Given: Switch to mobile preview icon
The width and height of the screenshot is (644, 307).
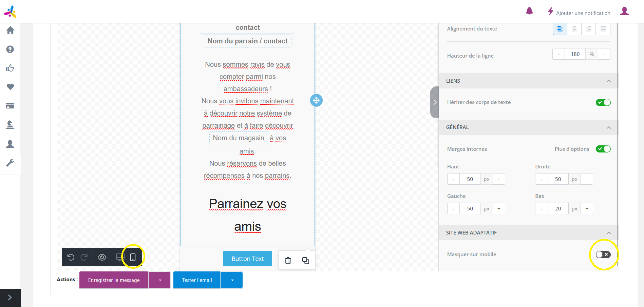Looking at the screenshot, I should (x=133, y=257).
